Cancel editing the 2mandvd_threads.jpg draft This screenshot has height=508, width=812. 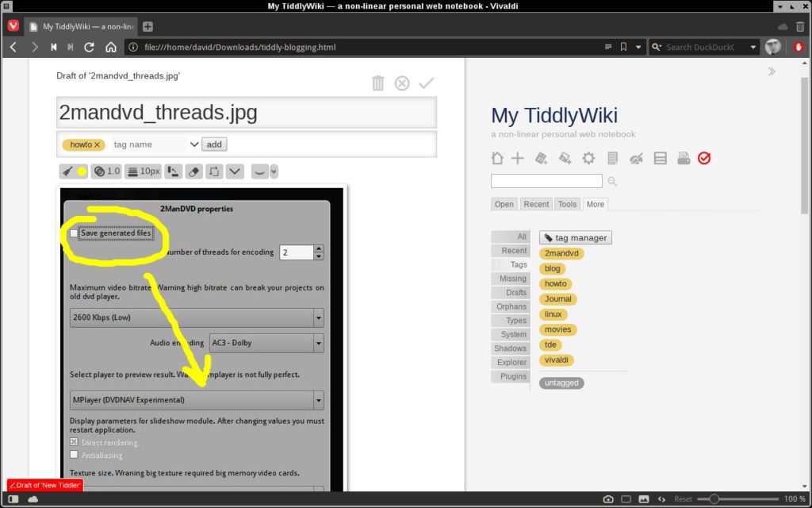[x=402, y=83]
